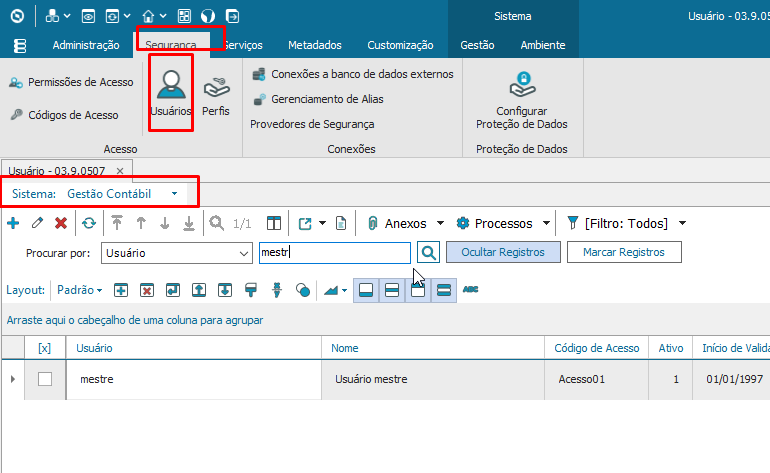Open the stacked database application menu icon
Image resolution: width=770 pixels, height=473 pixels.
[x=20, y=46]
